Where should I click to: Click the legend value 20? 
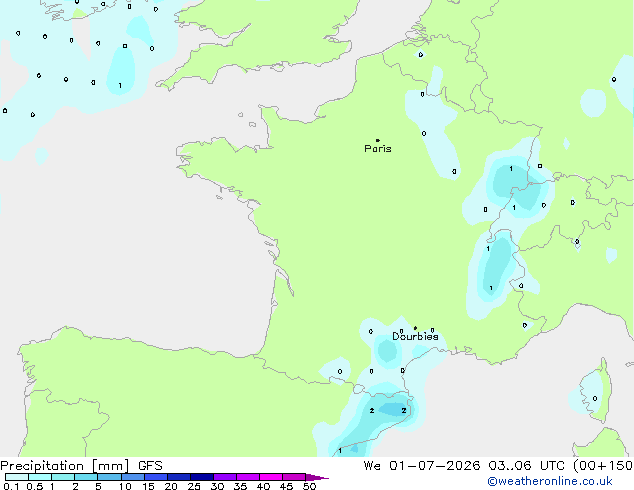click(x=171, y=486)
